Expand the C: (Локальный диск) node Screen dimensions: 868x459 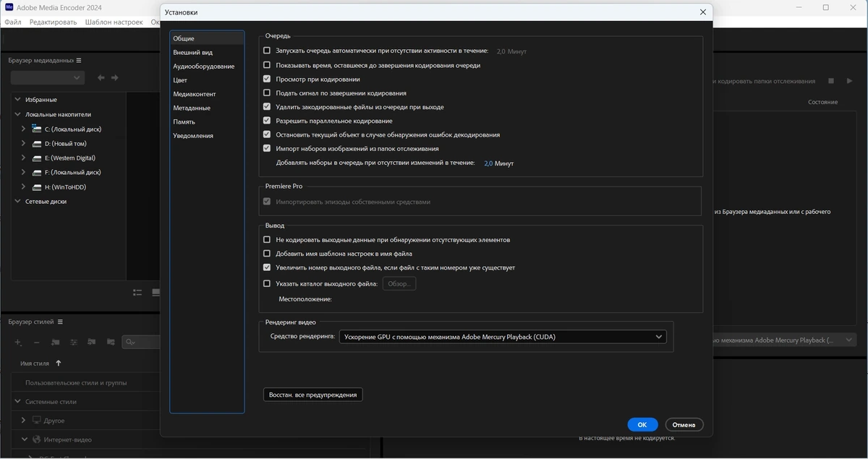pyautogui.click(x=24, y=129)
